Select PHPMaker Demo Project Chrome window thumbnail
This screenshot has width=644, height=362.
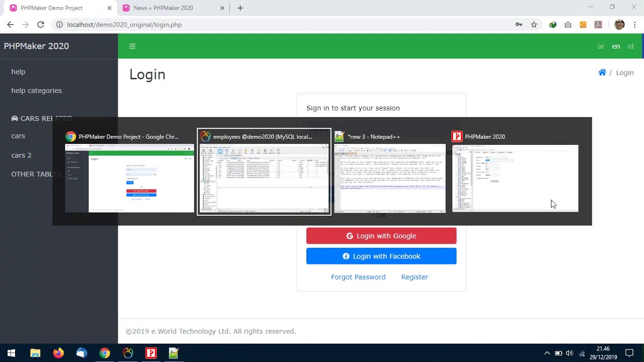coord(129,172)
